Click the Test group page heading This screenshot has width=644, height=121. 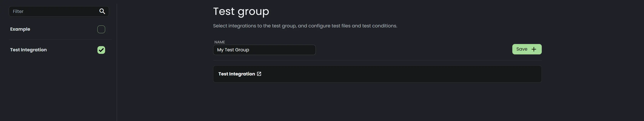pyautogui.click(x=241, y=11)
